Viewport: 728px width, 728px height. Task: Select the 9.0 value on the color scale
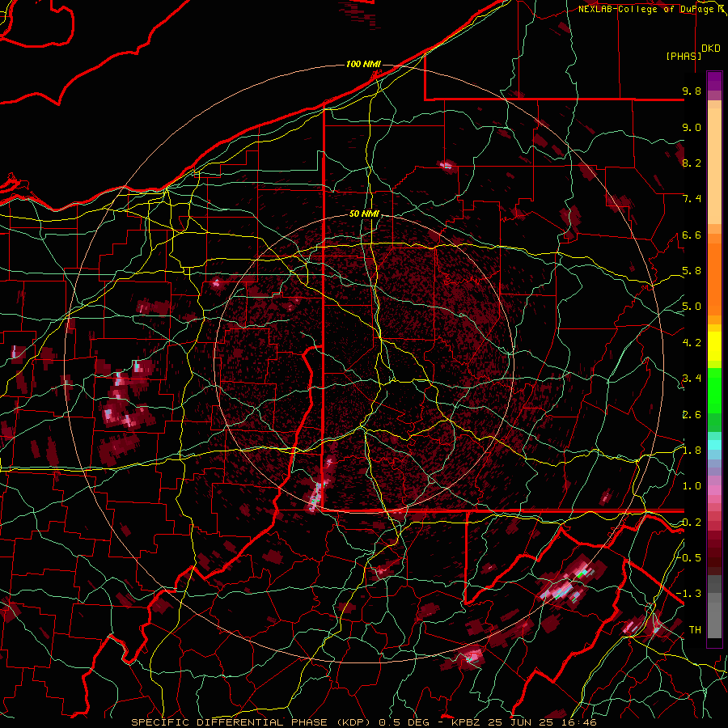click(692, 128)
